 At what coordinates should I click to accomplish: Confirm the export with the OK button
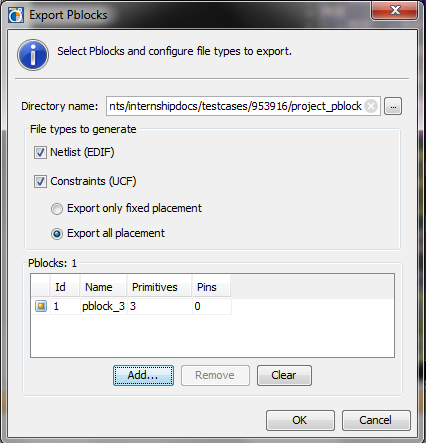pyautogui.click(x=300, y=420)
